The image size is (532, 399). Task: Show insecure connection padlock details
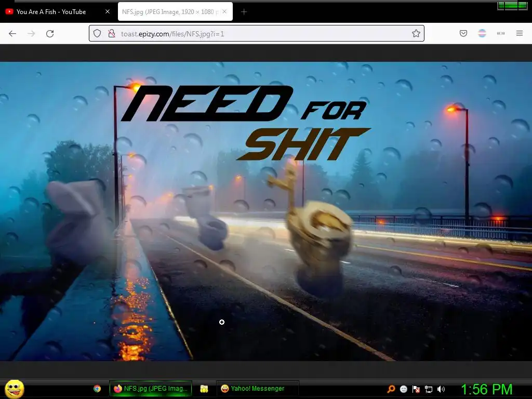[x=111, y=33]
